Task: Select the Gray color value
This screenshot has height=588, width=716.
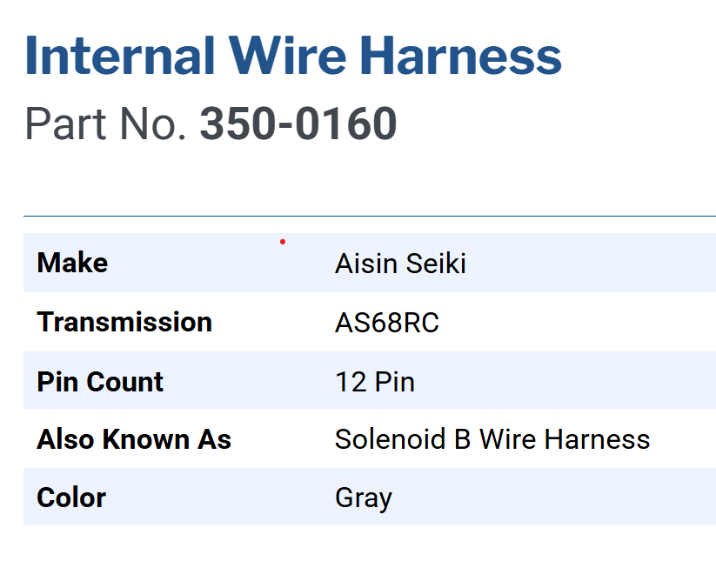Action: click(x=364, y=498)
